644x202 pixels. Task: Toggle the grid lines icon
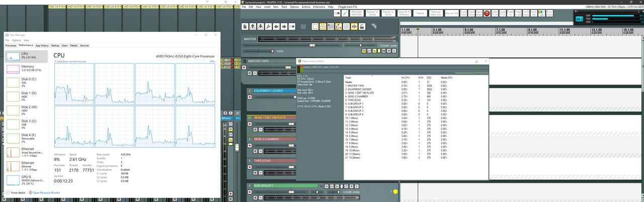[x=346, y=27]
